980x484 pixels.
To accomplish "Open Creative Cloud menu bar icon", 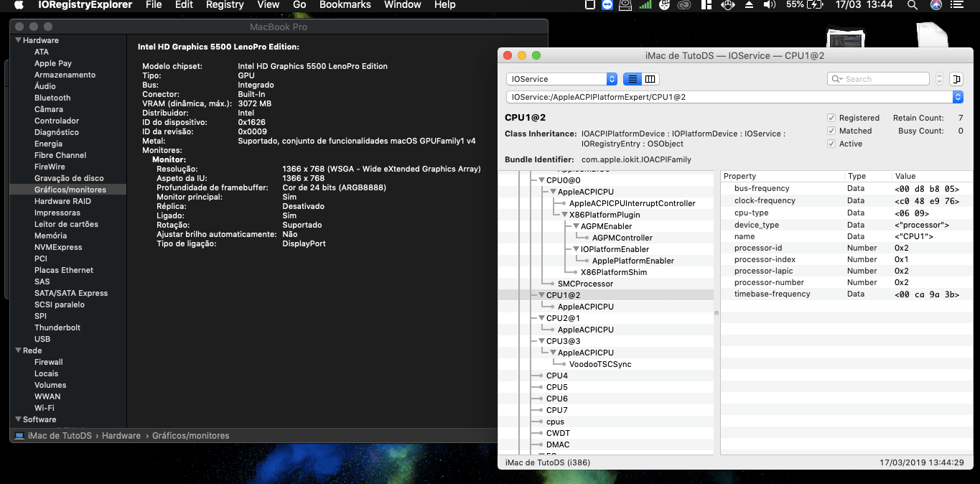I will [684, 5].
